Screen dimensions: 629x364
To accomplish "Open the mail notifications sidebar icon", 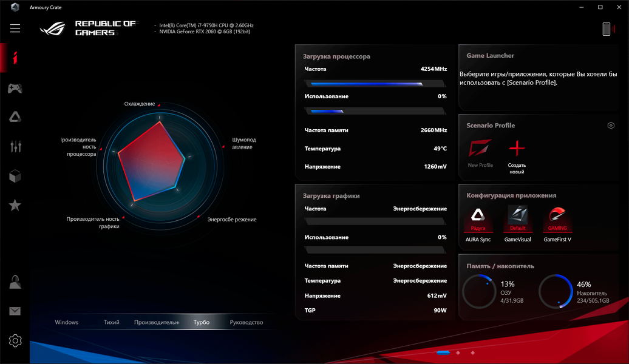I will click(15, 311).
